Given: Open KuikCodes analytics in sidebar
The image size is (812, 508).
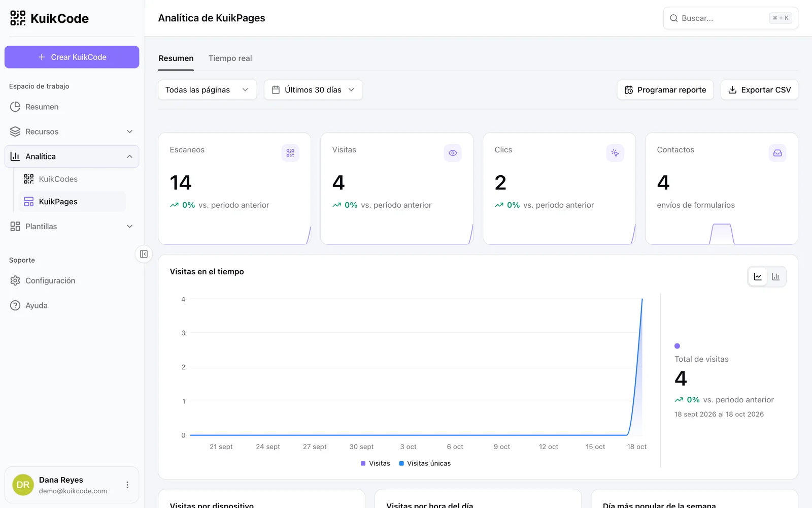Looking at the screenshot, I should tap(72, 179).
